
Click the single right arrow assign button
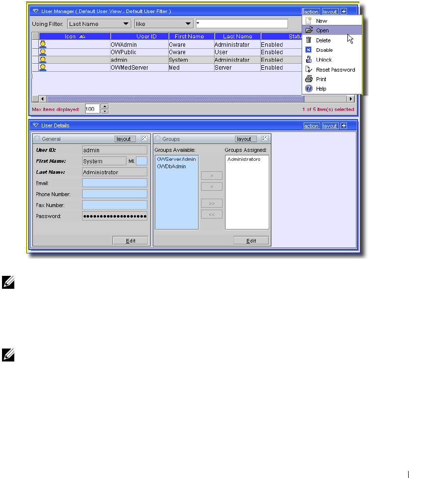coord(212,176)
